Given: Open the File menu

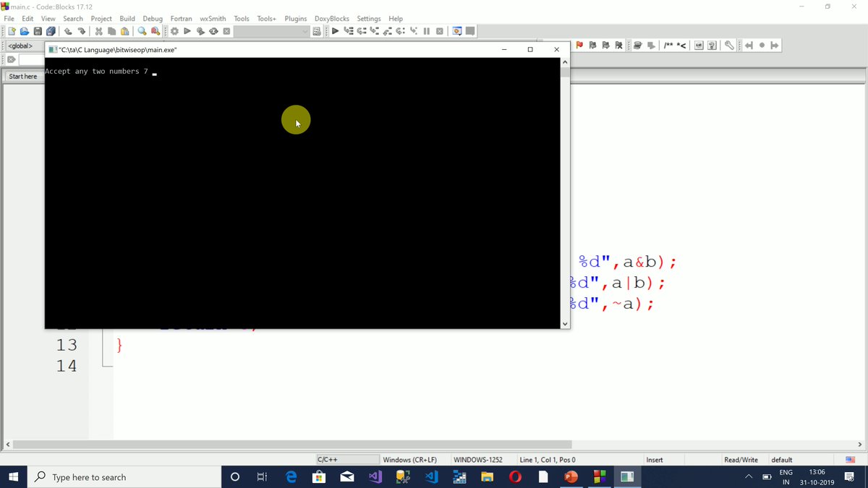Looking at the screenshot, I should (x=9, y=18).
